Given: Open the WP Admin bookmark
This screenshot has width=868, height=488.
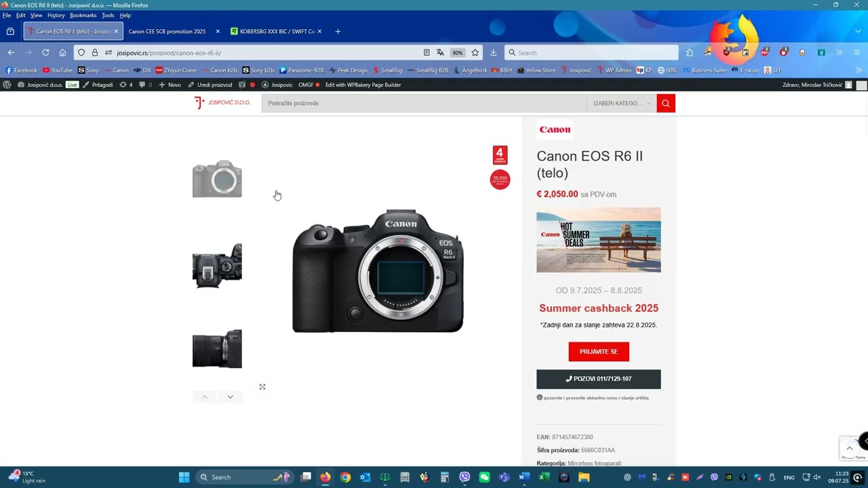Looking at the screenshot, I should click(x=613, y=70).
